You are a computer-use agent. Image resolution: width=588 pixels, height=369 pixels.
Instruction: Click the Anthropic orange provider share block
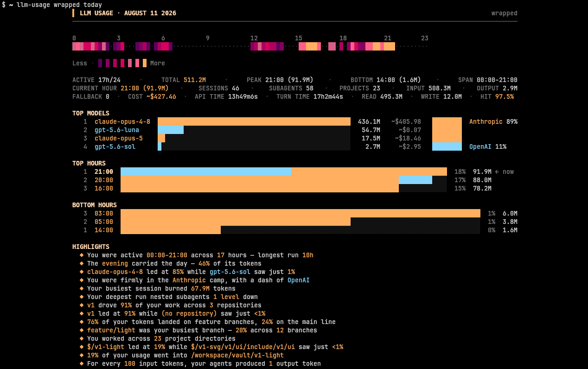[447, 130]
